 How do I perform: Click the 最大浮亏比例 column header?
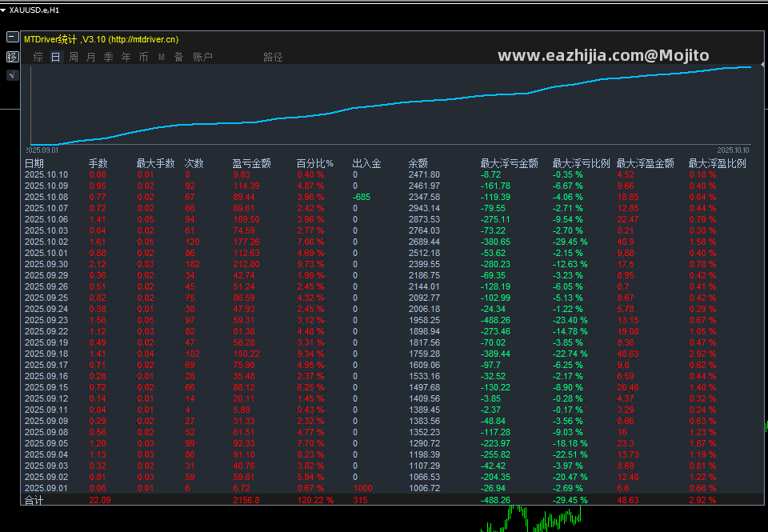[582, 163]
